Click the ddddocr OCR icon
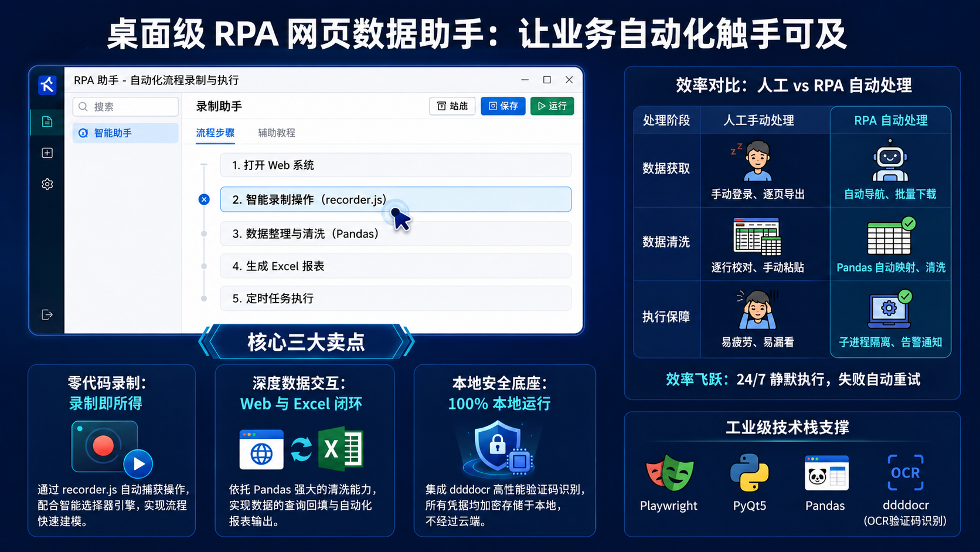 [x=906, y=473]
